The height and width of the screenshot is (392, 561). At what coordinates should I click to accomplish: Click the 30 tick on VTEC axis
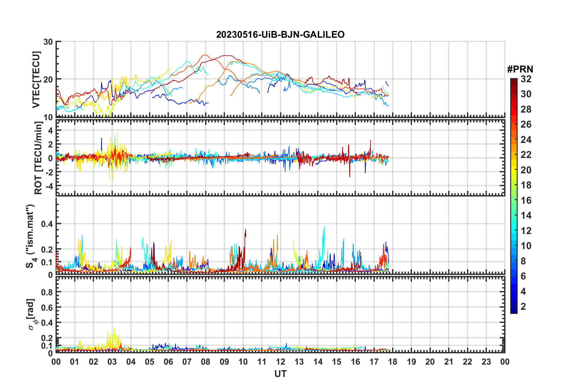click(x=48, y=42)
